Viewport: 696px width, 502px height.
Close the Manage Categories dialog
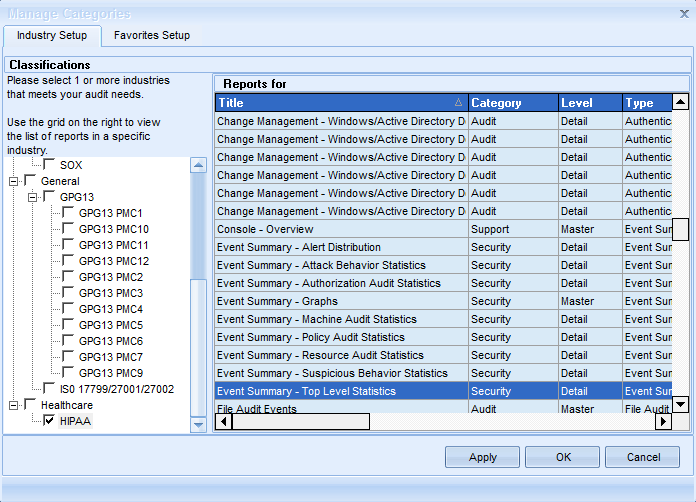[684, 14]
